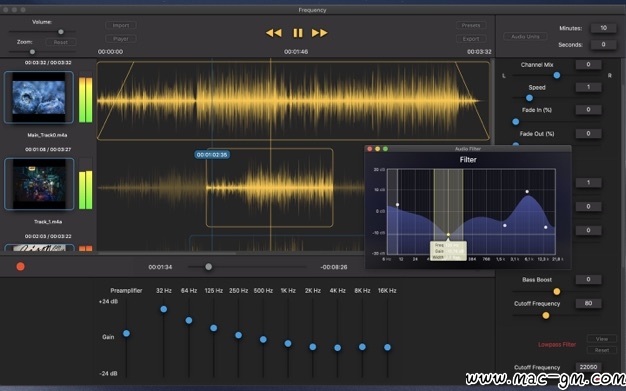This screenshot has width=626, height=391.
Task: Click the 1K Hz equalizer knob
Action: click(x=288, y=343)
